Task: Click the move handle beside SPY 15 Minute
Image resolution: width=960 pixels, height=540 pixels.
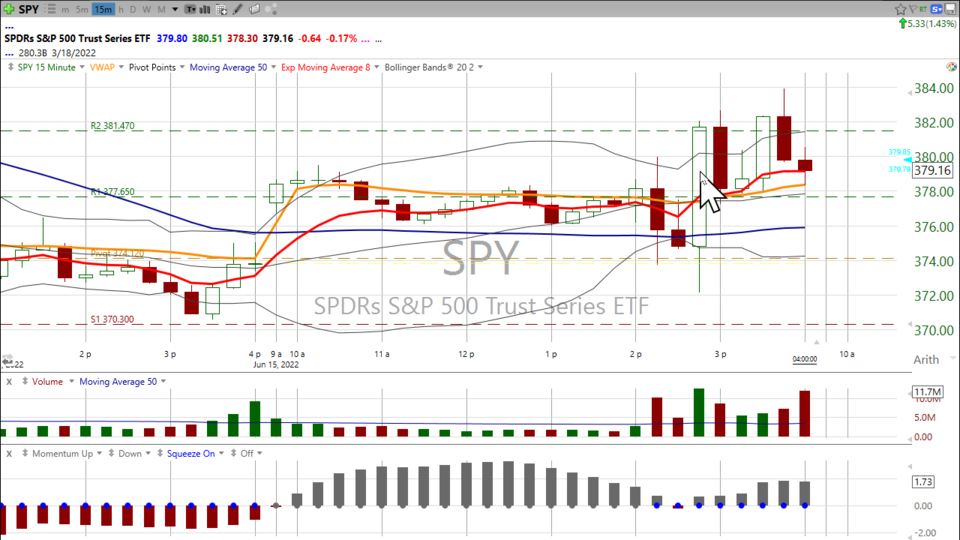Action: [x=10, y=67]
